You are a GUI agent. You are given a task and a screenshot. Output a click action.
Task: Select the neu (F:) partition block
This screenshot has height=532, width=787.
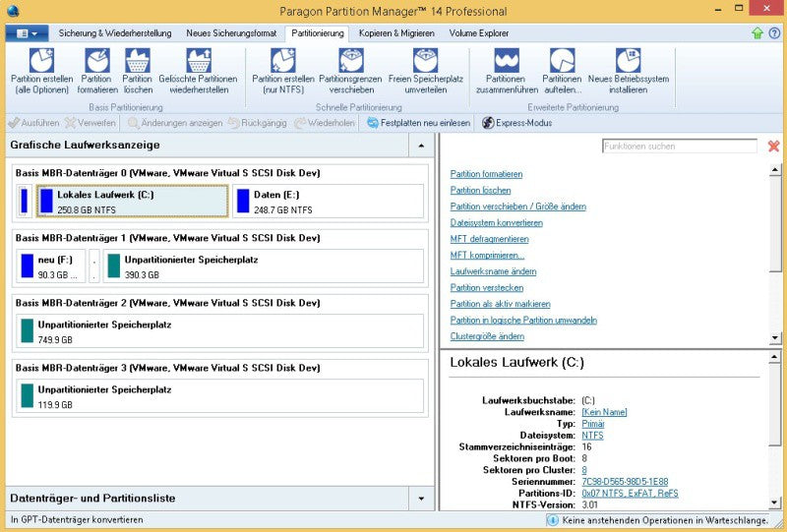tap(51, 266)
